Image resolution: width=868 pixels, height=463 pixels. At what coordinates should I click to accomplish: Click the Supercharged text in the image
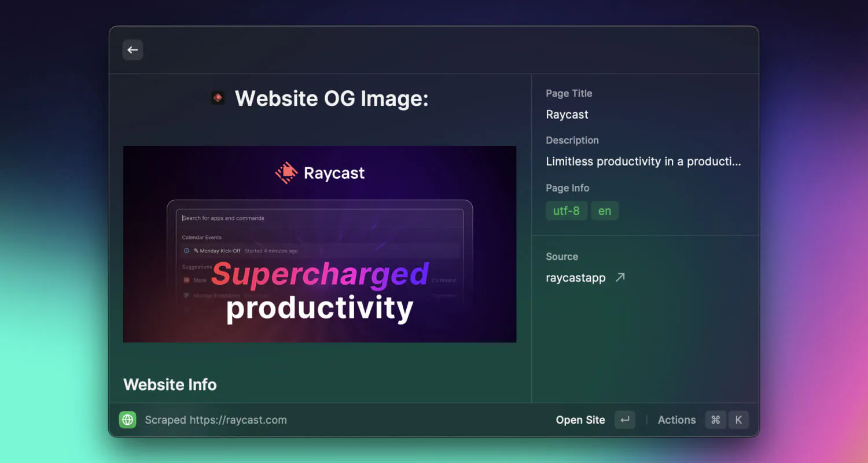click(320, 274)
